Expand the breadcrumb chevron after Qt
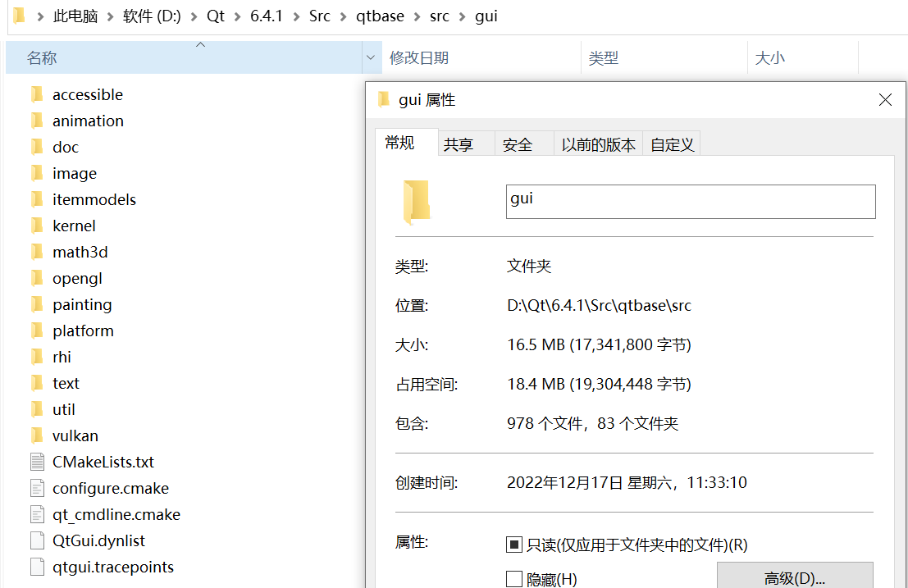908x588 pixels. click(x=237, y=16)
